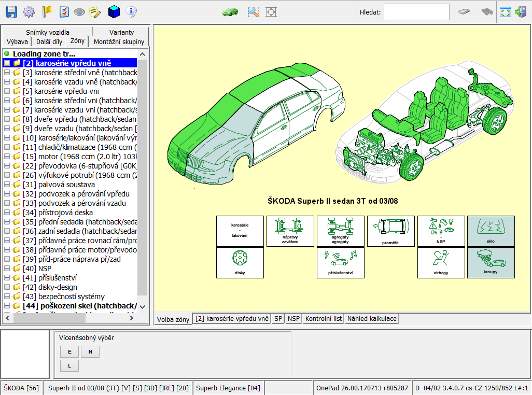Expand '[32] podvozek a pérování vpředu' node
The width and height of the screenshot is (532, 395).
[x=7, y=194]
